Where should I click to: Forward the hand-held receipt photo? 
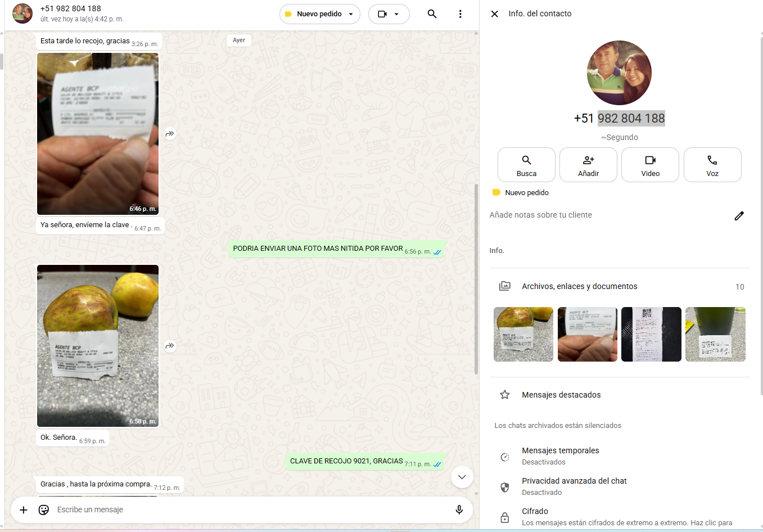click(170, 134)
